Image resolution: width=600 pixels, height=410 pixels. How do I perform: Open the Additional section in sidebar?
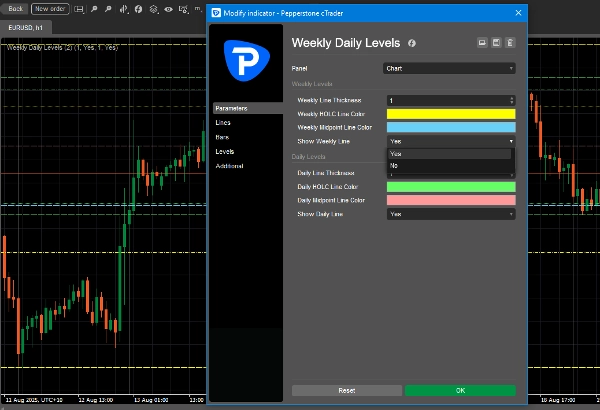(229, 166)
